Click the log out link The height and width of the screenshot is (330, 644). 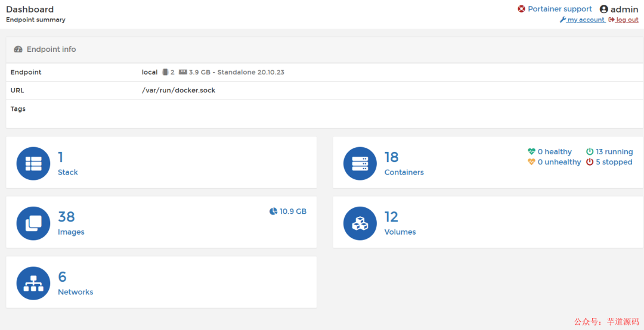[627, 20]
